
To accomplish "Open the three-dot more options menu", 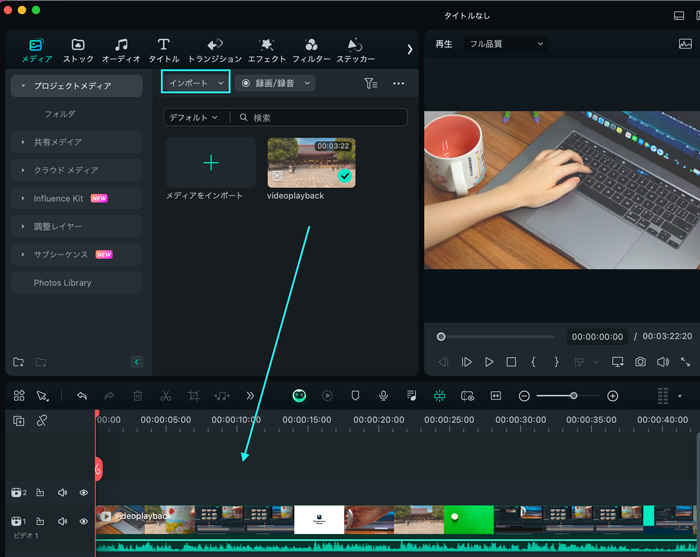I will (x=398, y=83).
